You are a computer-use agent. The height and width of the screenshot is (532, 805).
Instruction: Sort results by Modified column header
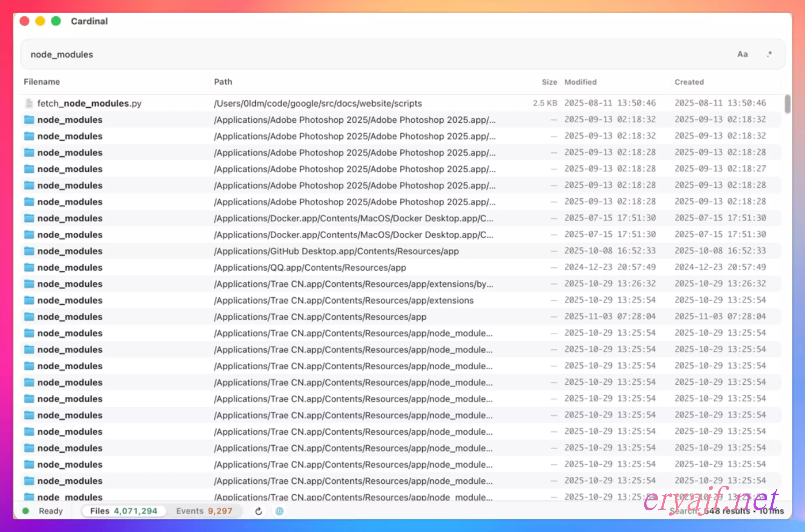tap(580, 82)
